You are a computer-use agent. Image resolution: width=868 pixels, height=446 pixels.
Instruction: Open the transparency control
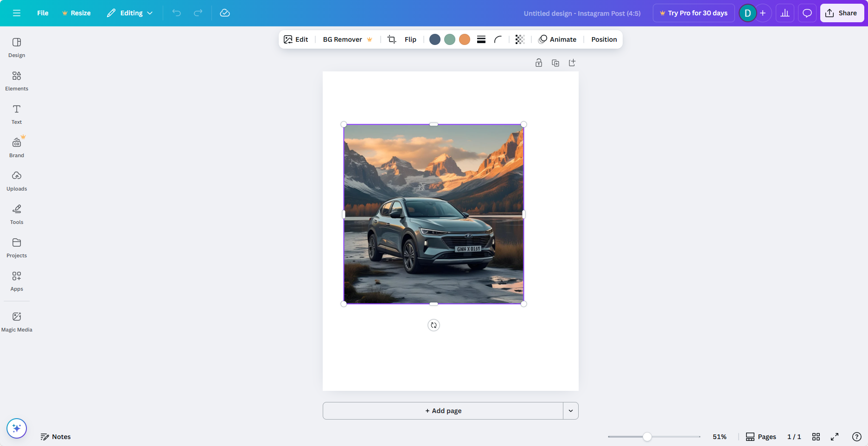pyautogui.click(x=519, y=39)
